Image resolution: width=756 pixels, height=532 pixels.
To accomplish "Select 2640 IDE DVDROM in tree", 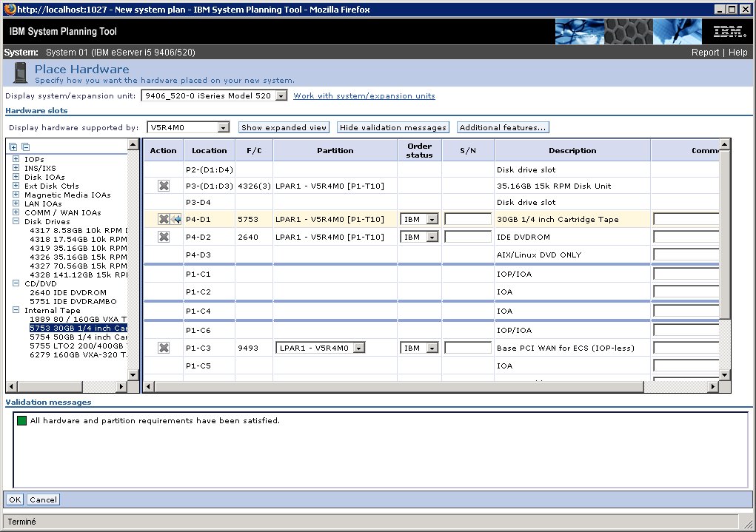I will pos(68,292).
